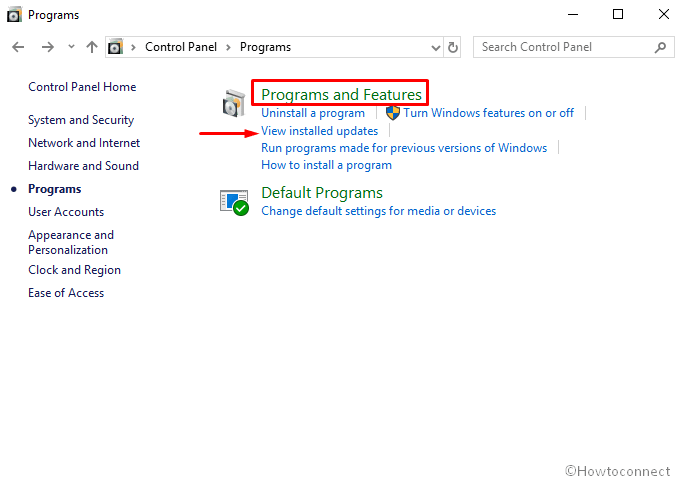Open the Programs and Features heading

click(341, 95)
